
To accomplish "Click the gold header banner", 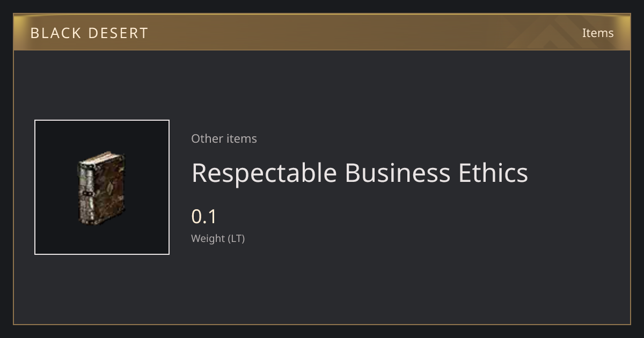I will [322, 32].
